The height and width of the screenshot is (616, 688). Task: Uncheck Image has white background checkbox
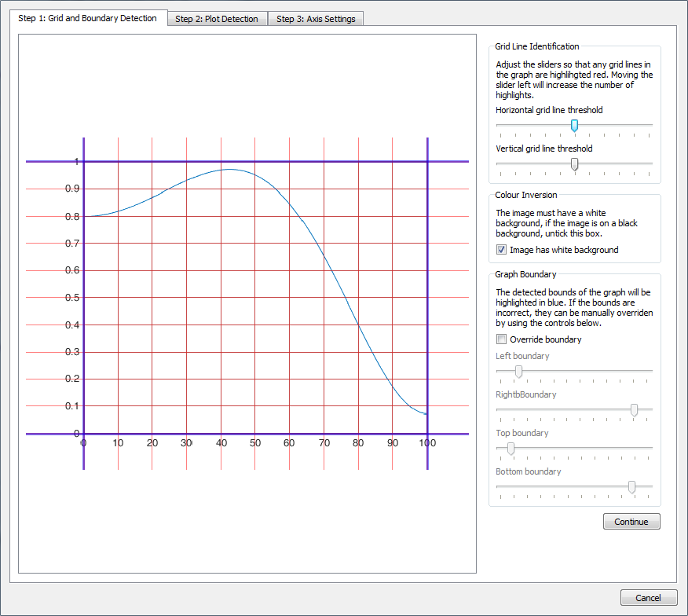pyautogui.click(x=502, y=250)
